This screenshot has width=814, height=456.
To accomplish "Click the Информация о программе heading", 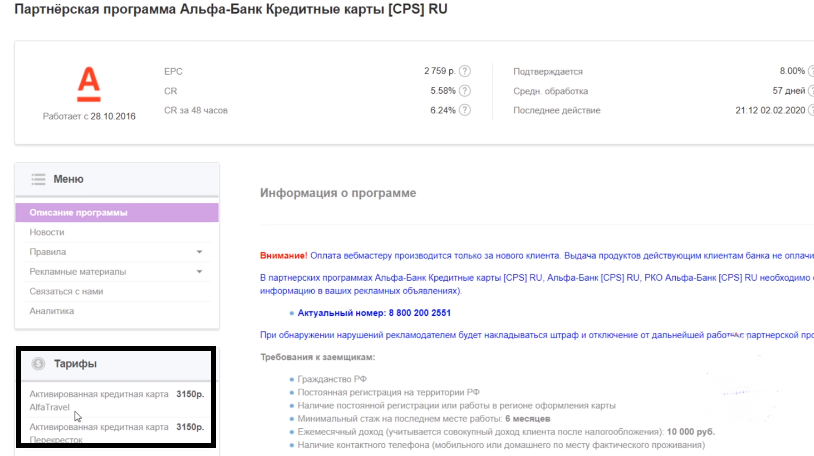I will [338, 193].
